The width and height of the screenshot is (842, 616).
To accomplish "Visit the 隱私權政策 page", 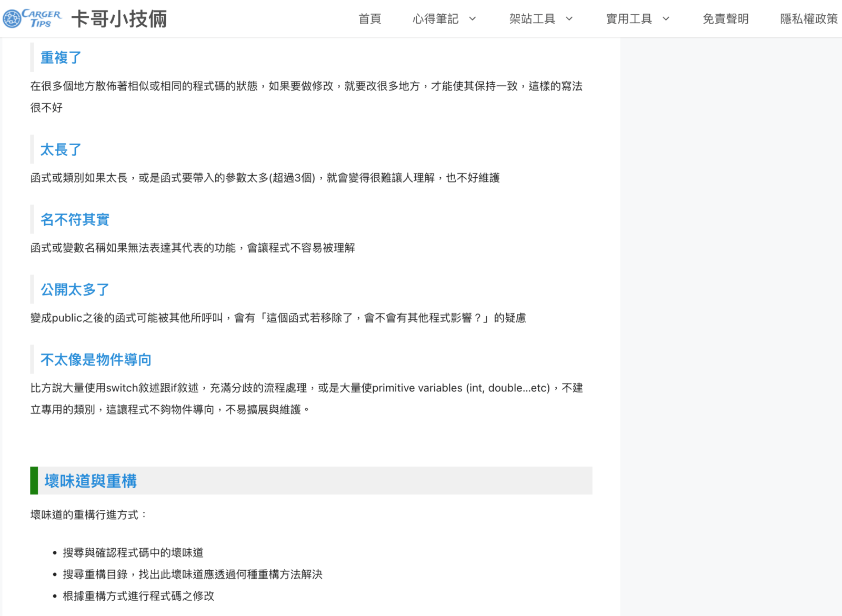I will (809, 19).
